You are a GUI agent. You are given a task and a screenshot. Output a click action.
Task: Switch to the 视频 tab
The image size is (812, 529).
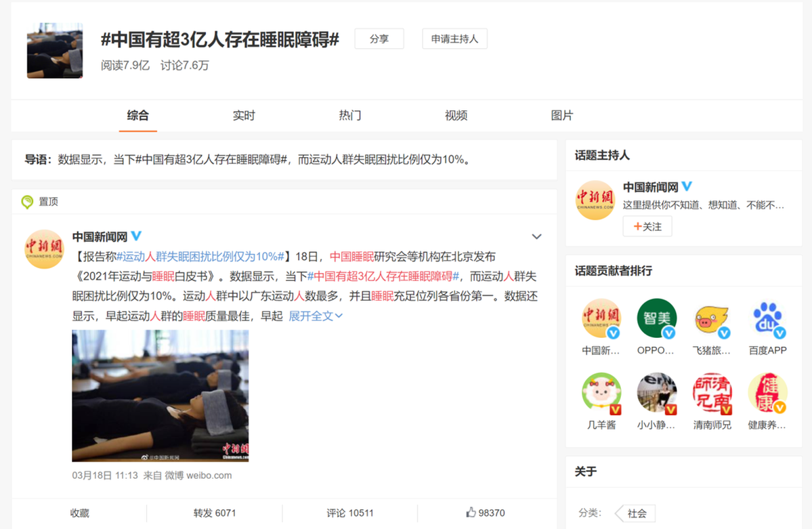tap(456, 115)
